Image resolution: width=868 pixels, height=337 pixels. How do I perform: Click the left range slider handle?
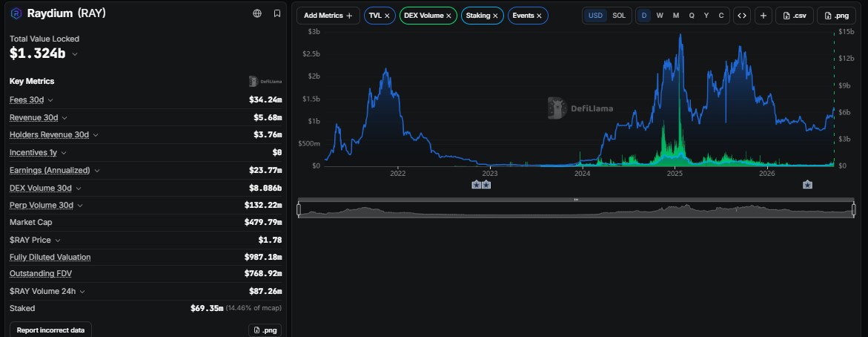pyautogui.click(x=299, y=209)
